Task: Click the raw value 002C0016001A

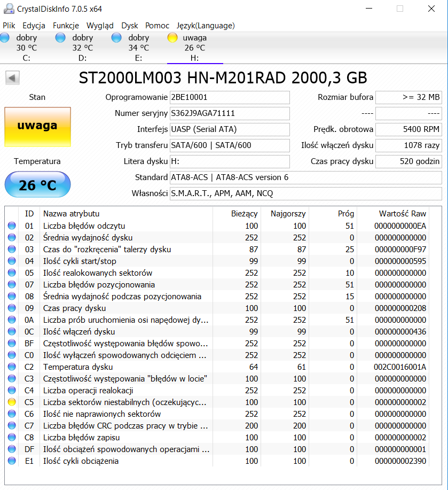Action: pyautogui.click(x=400, y=367)
